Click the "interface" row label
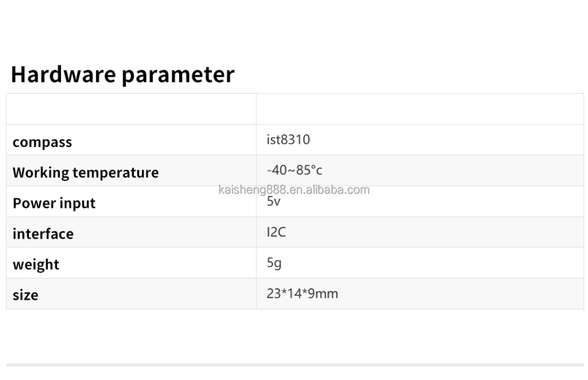The image size is (588, 380). pyautogui.click(x=43, y=234)
